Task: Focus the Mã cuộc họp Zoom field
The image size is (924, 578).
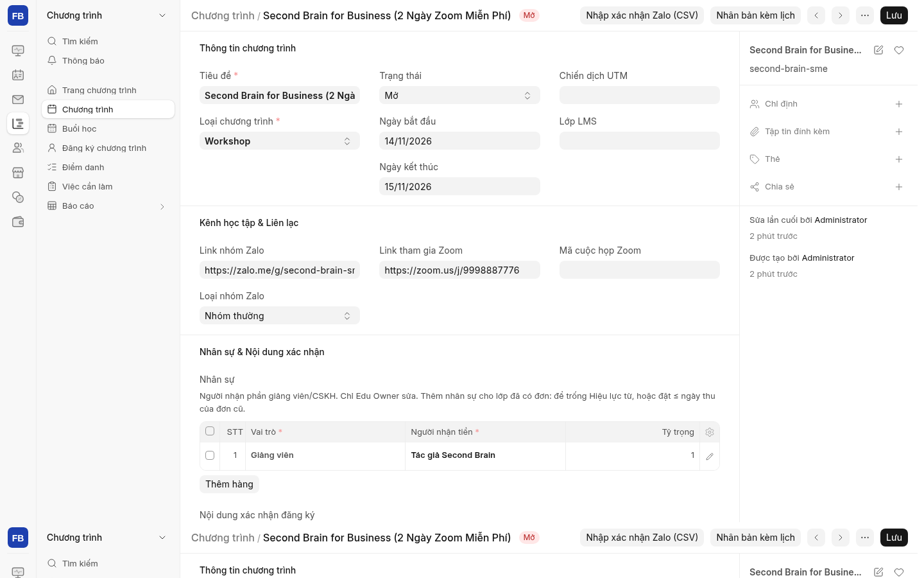Action: point(639,270)
